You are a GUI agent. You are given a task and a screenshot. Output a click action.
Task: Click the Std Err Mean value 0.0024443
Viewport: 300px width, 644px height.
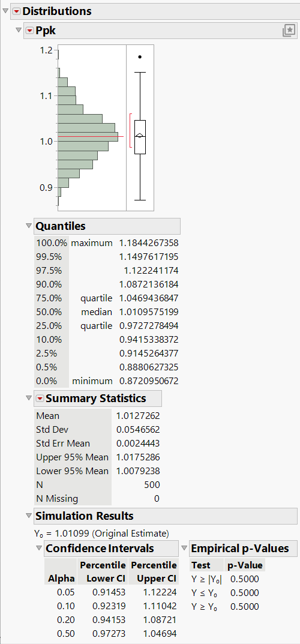(139, 444)
